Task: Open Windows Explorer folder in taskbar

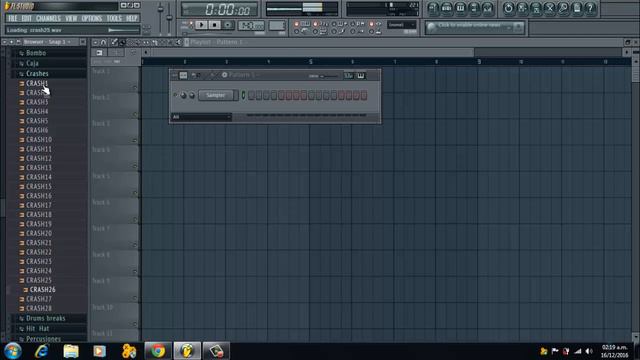Action: point(71,351)
